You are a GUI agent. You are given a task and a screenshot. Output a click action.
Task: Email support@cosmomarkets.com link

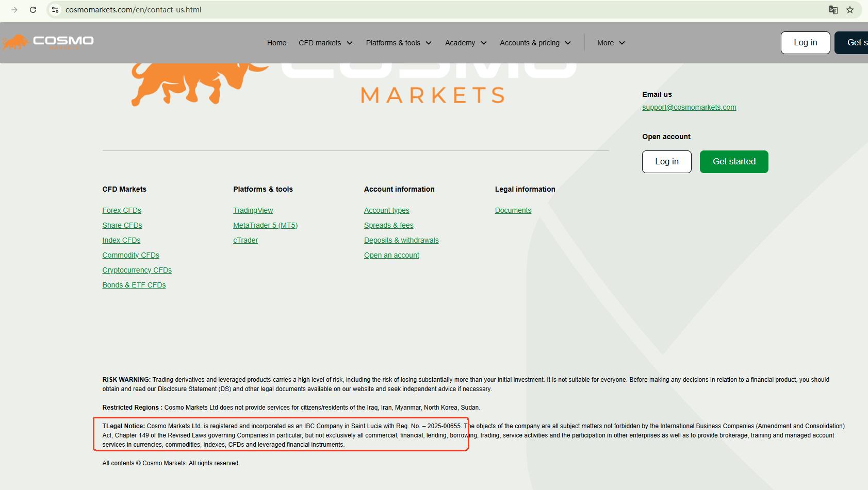689,107
